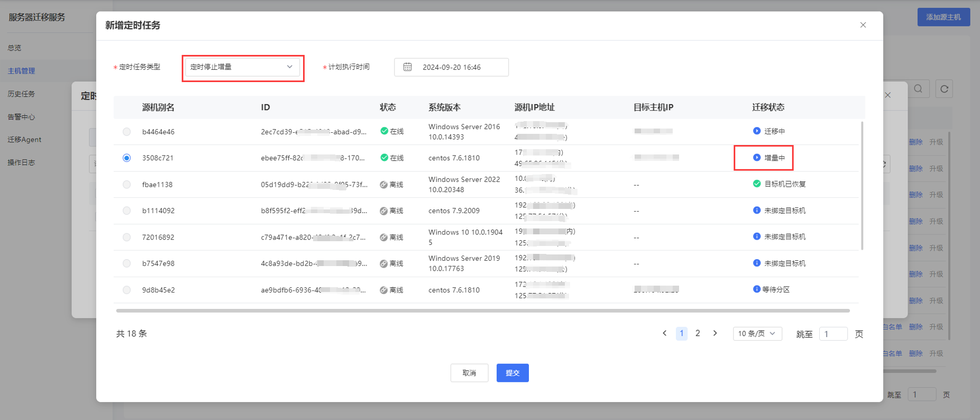Select radio button for host b7547e98
This screenshot has width=980, height=420.
pyautogui.click(x=126, y=263)
